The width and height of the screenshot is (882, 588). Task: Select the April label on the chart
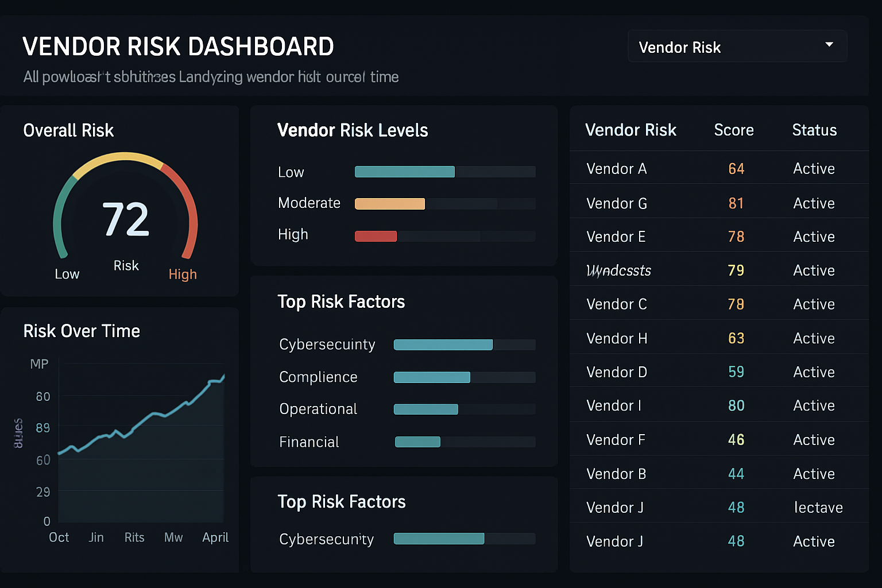[x=215, y=537]
